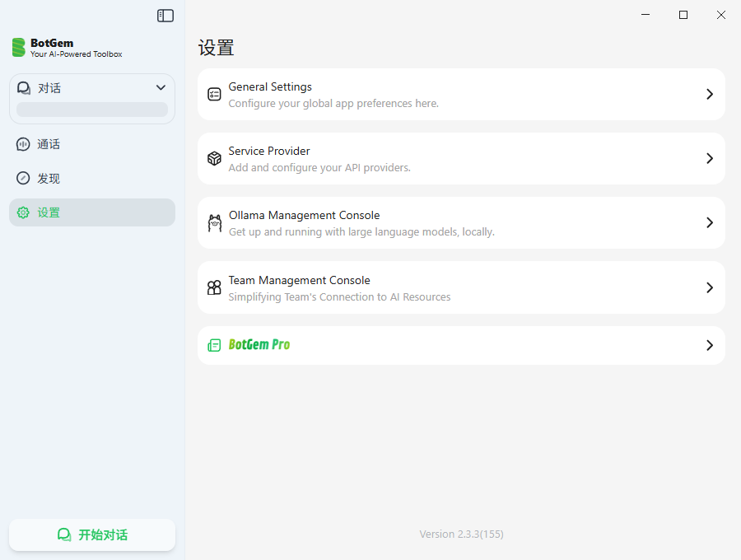Open Service Provider settings

pyautogui.click(x=461, y=159)
